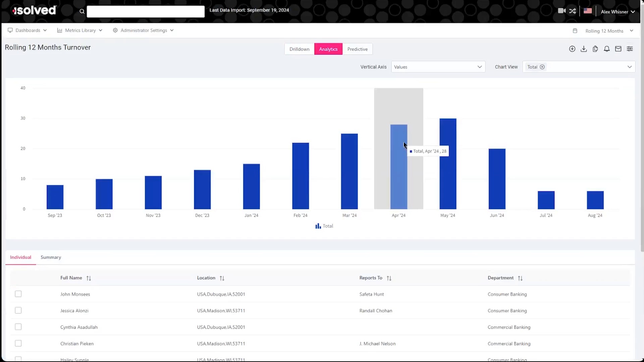Expand the Rolling 12 Months date selector

[x=604, y=31]
